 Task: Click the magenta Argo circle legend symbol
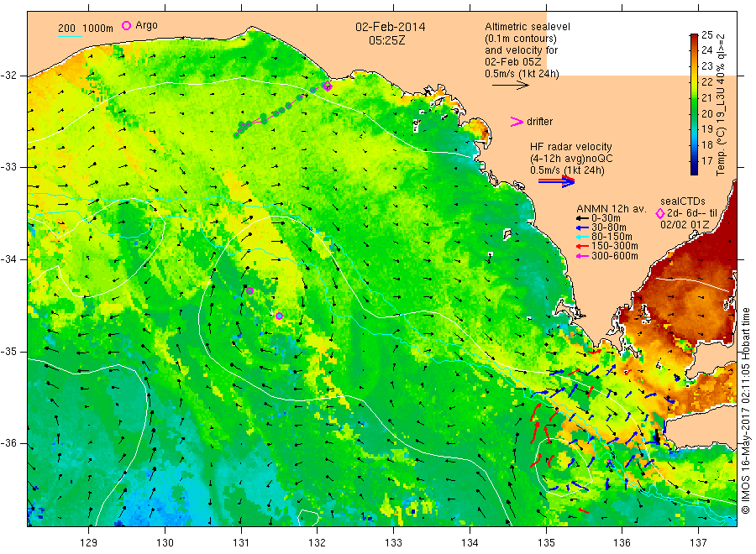(x=126, y=25)
